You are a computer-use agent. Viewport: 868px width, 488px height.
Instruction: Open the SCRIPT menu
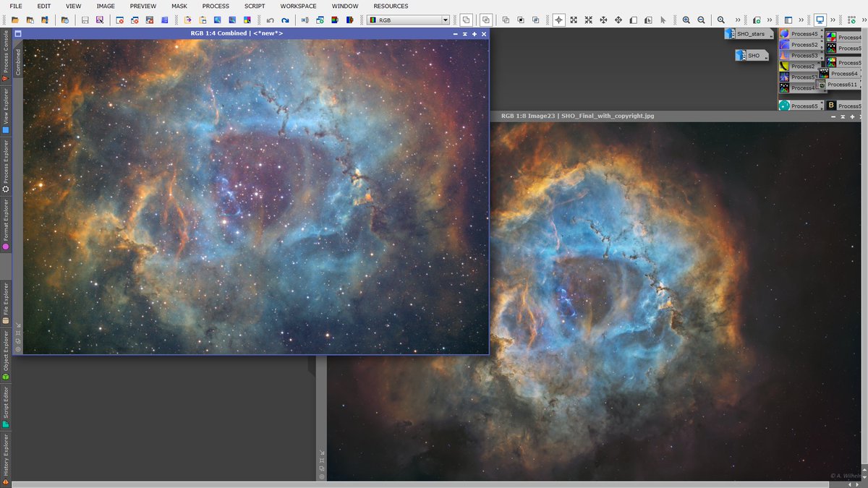255,6
